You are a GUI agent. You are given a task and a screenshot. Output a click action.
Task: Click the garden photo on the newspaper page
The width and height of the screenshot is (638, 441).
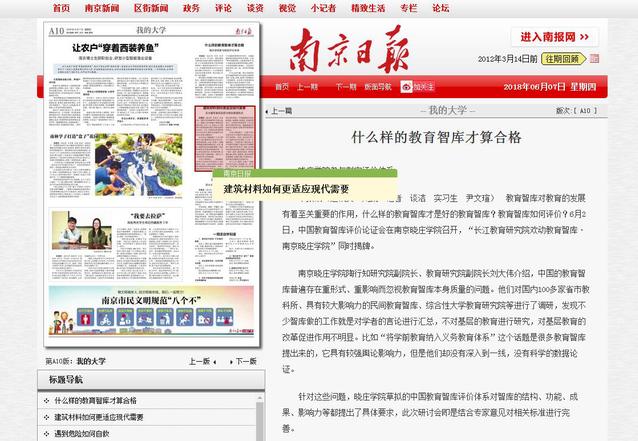tap(138, 165)
